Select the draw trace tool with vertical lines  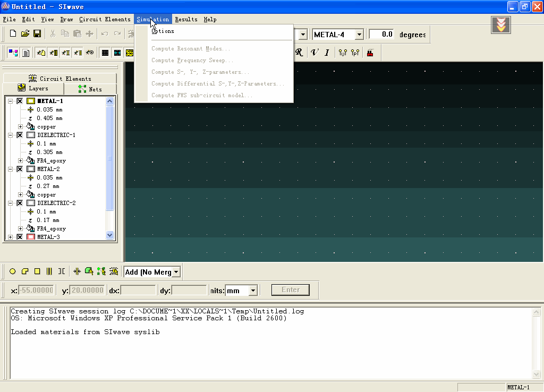49,271
